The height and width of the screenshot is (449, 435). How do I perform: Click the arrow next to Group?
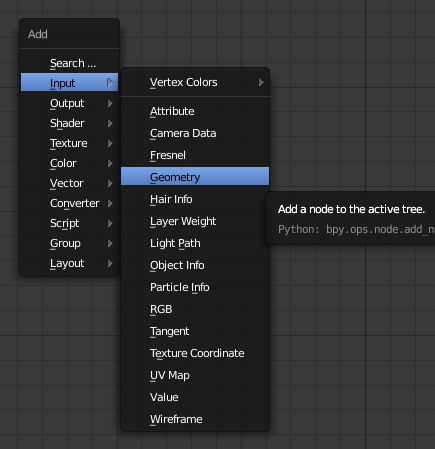coord(110,243)
